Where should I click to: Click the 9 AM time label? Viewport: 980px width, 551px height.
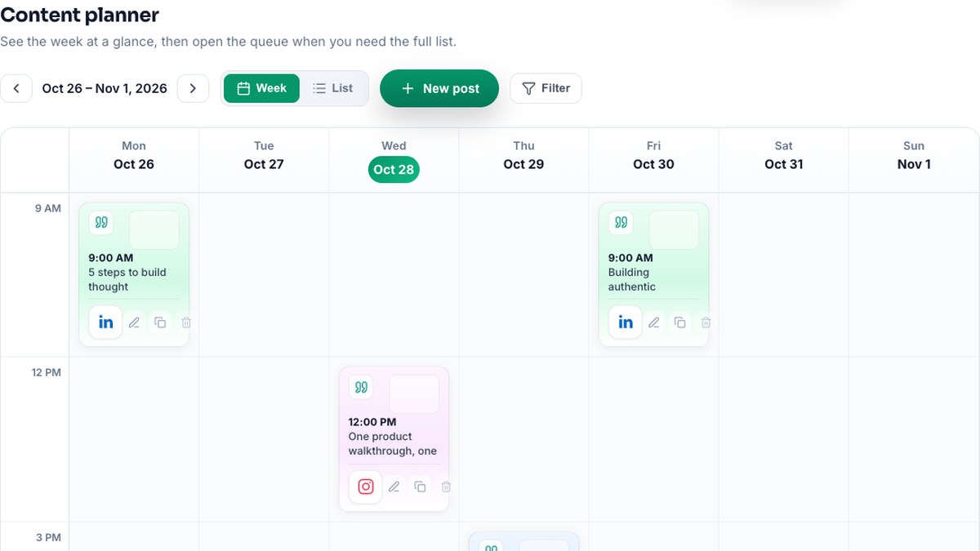coord(47,208)
